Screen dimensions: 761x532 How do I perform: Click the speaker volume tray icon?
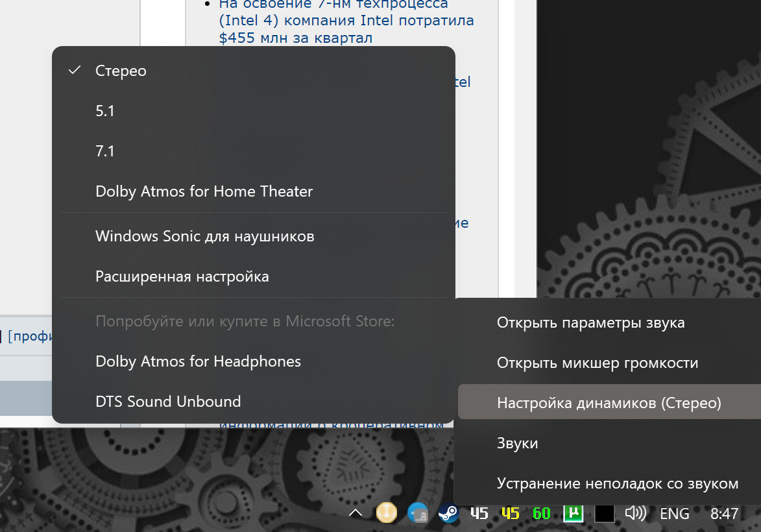click(x=635, y=513)
